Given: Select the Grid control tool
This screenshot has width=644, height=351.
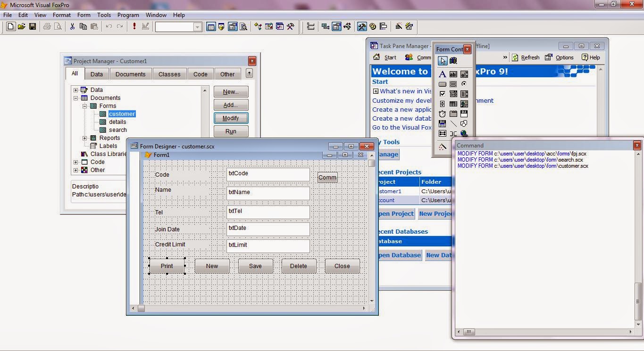Looking at the screenshot, I should (453, 104).
